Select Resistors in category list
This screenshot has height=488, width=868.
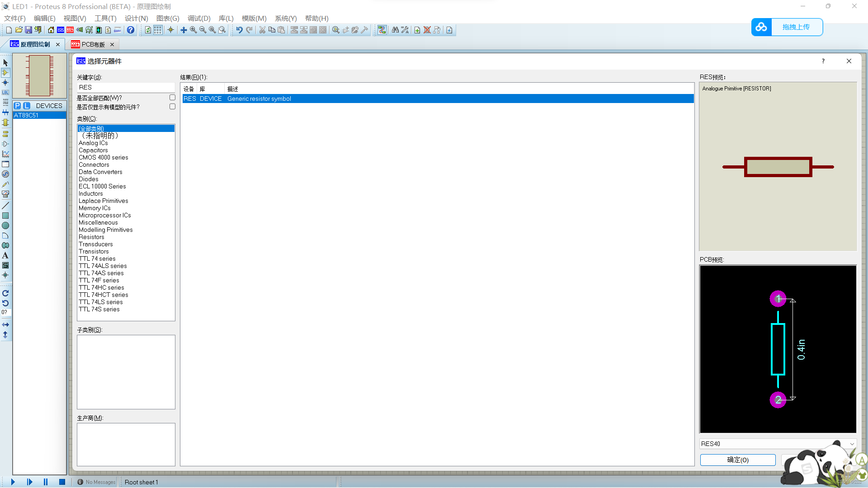coord(91,237)
